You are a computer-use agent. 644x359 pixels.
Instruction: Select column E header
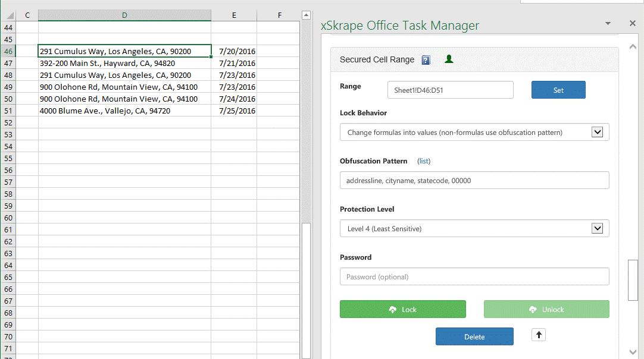click(234, 15)
